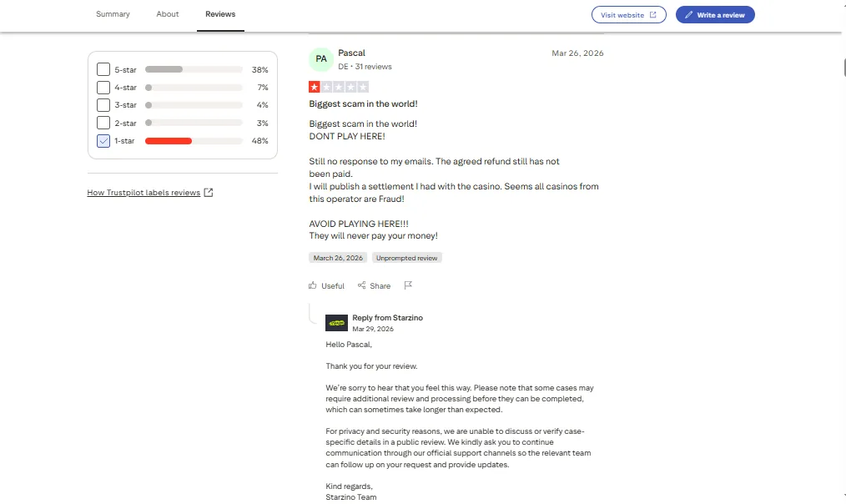
Task: Click the Mar 26, 2026 review date
Action: [577, 53]
